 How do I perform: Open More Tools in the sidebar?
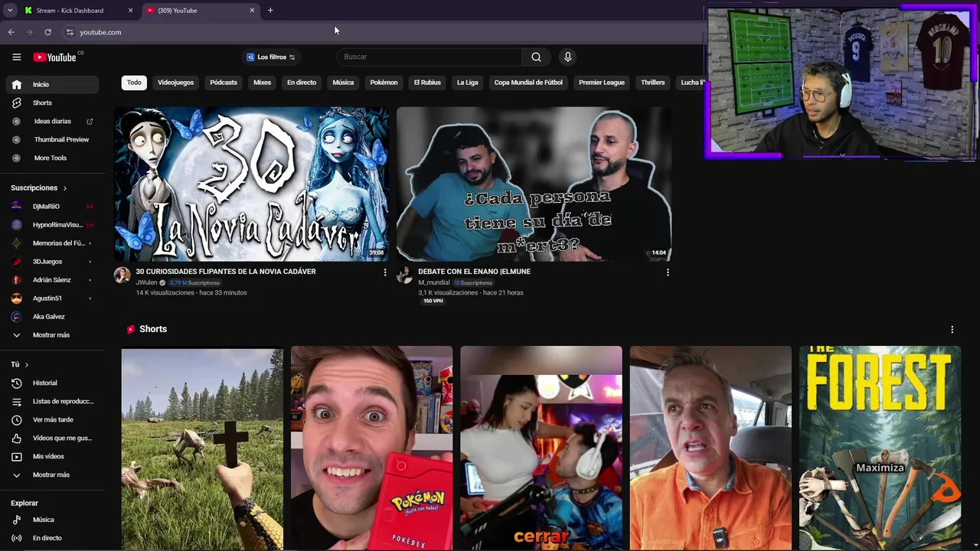52,158
